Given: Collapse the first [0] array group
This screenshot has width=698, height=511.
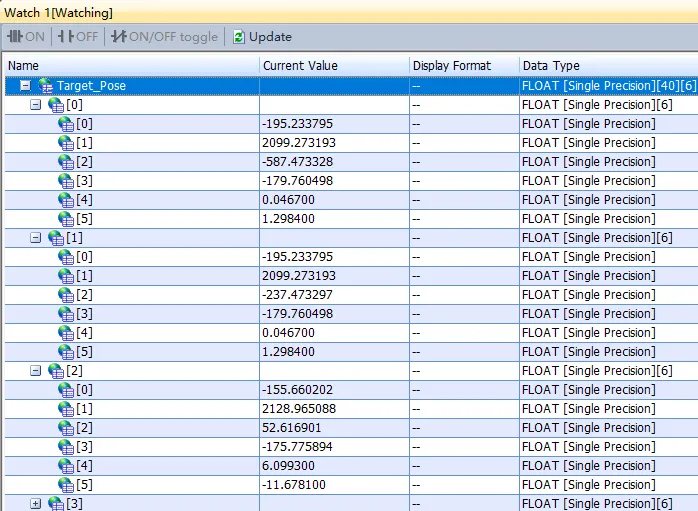Looking at the screenshot, I should (35, 105).
